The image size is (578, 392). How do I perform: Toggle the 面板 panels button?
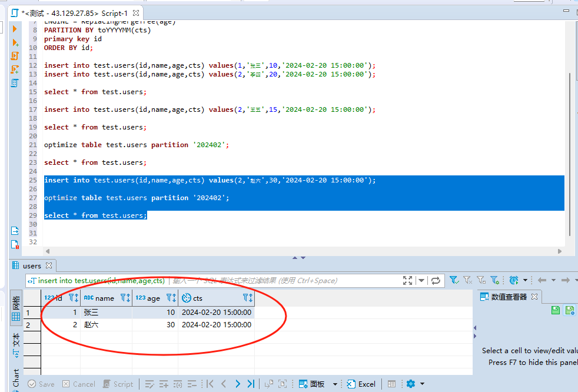(x=312, y=384)
